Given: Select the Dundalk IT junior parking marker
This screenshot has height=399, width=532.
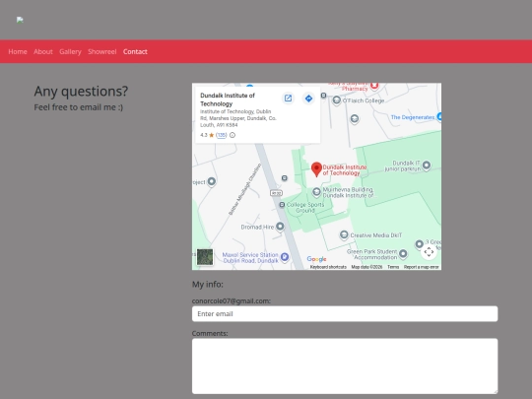Looking at the screenshot, I should click(427, 166).
